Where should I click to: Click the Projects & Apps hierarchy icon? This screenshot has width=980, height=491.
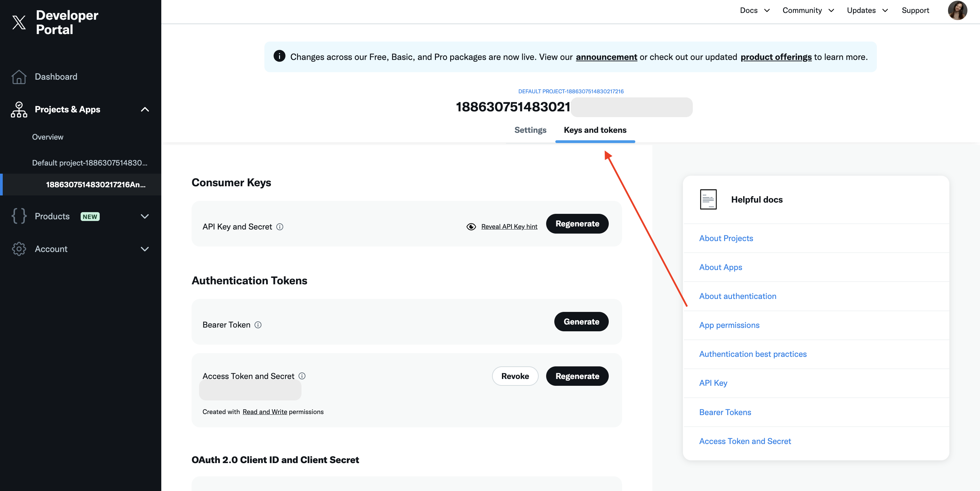click(x=19, y=110)
